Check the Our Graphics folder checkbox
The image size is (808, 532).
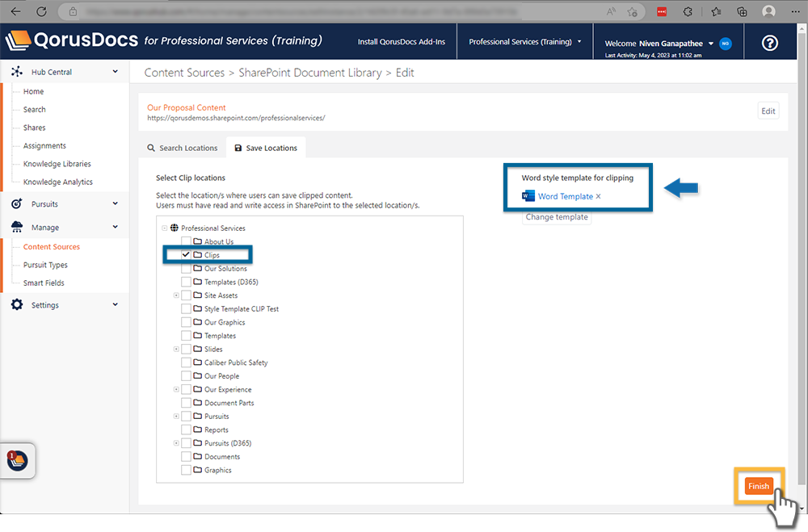[x=186, y=322]
